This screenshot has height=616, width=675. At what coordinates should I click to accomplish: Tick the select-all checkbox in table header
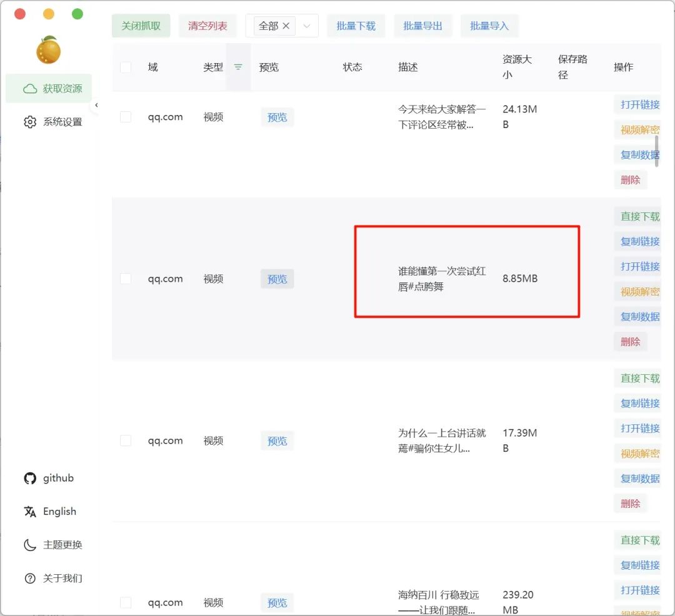pyautogui.click(x=126, y=67)
